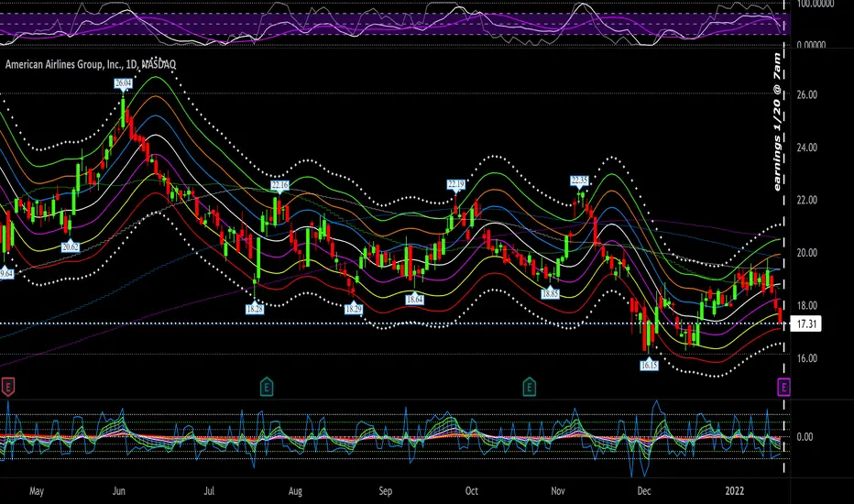This screenshot has width=854, height=504.
Task: Click the 16.00 price axis label
Action: click(x=806, y=358)
